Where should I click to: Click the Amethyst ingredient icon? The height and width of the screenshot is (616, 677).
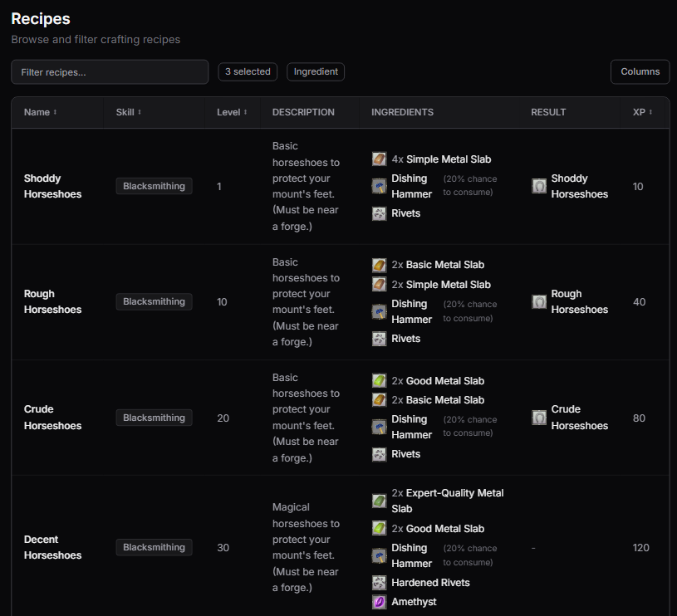[x=379, y=601]
